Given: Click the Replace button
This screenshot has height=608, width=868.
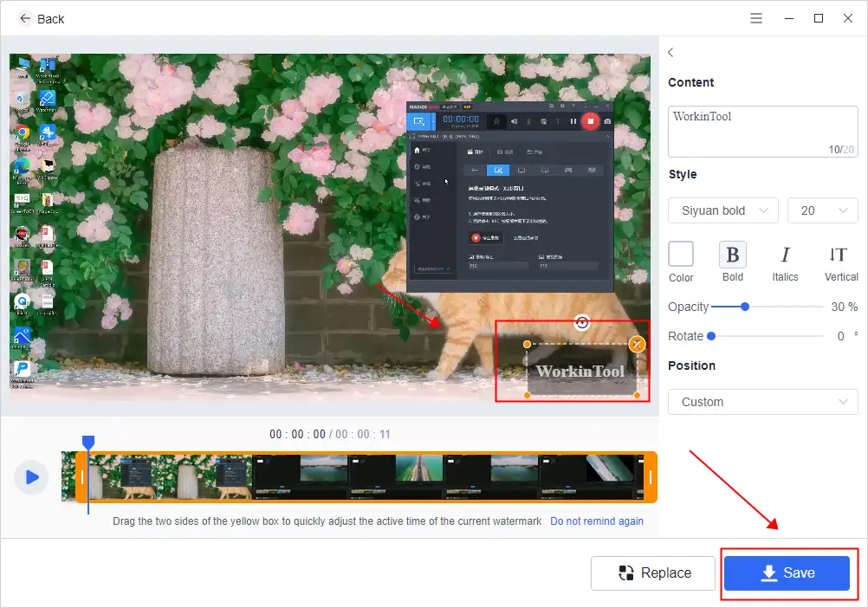Looking at the screenshot, I should pyautogui.click(x=652, y=572).
